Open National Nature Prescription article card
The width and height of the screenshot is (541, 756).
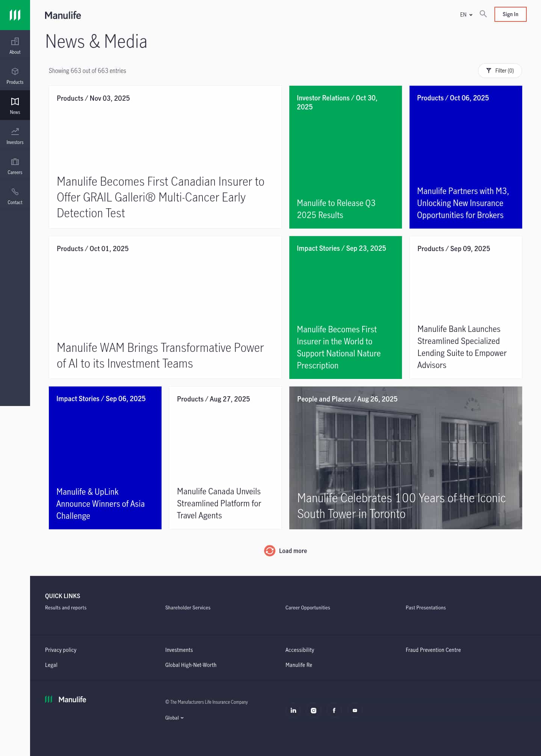point(346,308)
